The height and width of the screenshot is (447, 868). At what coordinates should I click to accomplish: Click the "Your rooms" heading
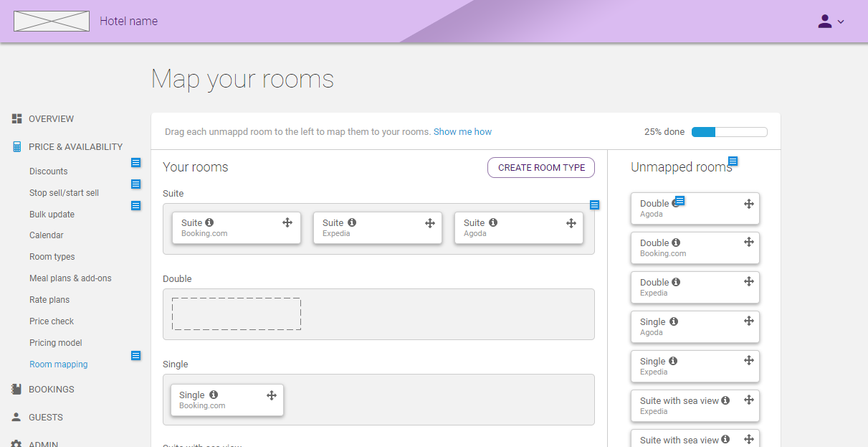(x=195, y=167)
